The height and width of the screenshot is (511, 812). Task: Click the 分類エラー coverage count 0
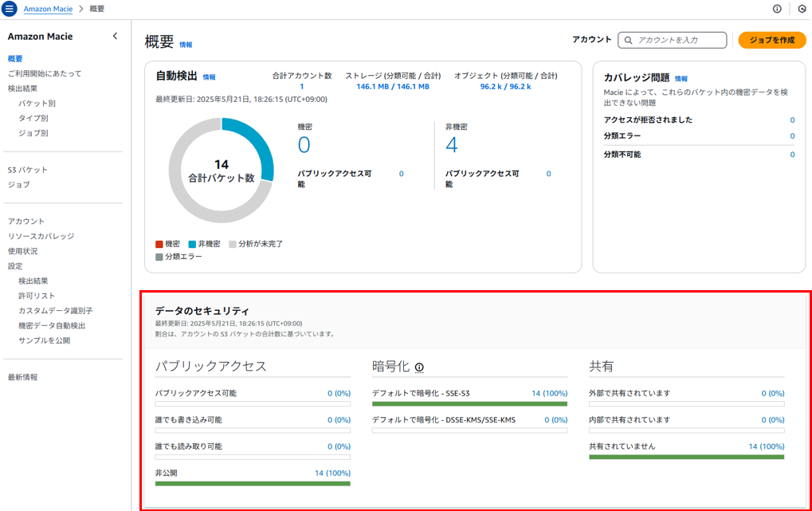point(792,136)
